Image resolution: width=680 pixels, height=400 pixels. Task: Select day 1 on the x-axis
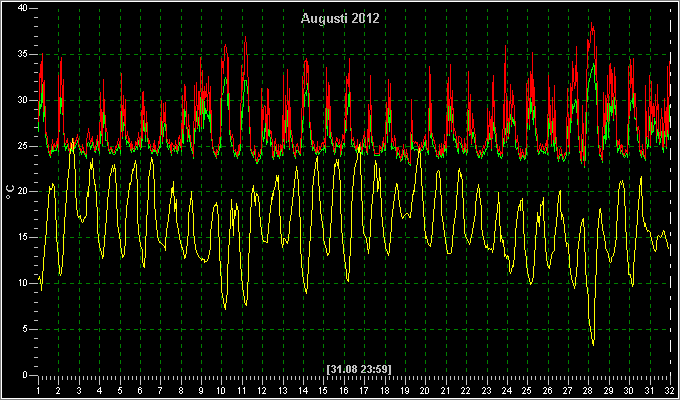[39, 390]
